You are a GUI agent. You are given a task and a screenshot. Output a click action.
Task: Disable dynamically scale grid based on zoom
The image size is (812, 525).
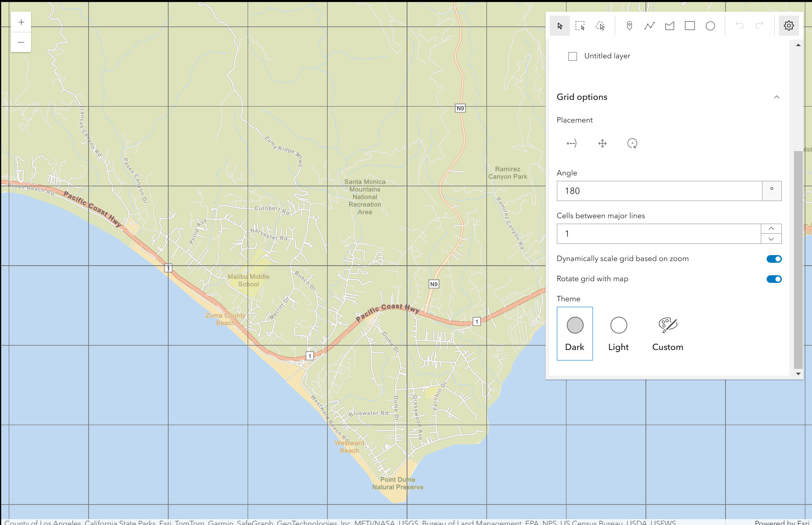(x=774, y=259)
